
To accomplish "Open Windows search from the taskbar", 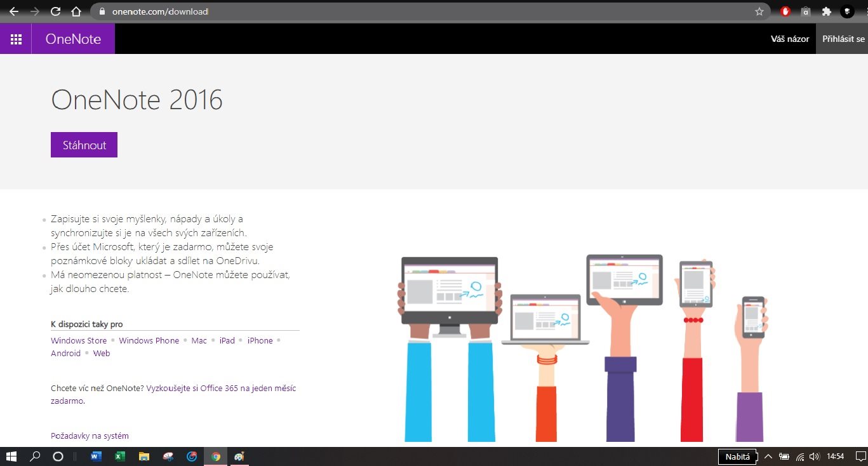I will (x=35, y=456).
